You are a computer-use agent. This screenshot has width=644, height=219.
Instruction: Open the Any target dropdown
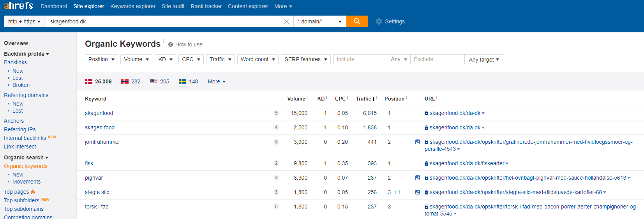point(483,59)
